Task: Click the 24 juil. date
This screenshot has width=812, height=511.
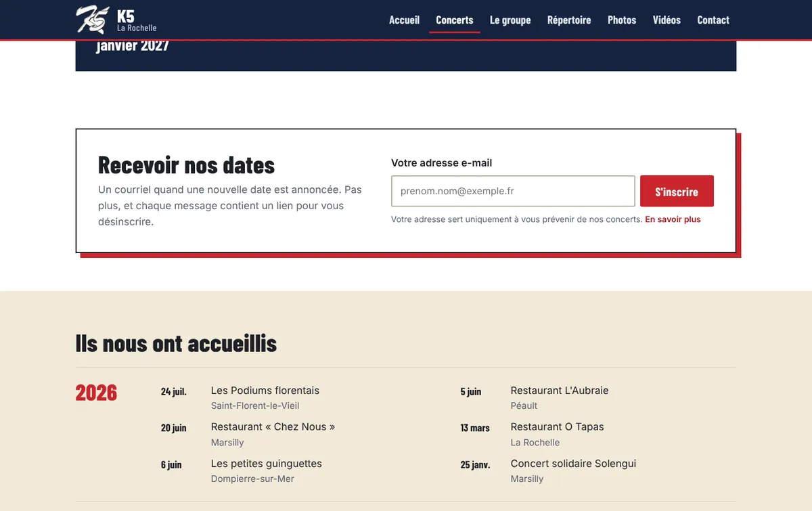Action: (x=173, y=391)
